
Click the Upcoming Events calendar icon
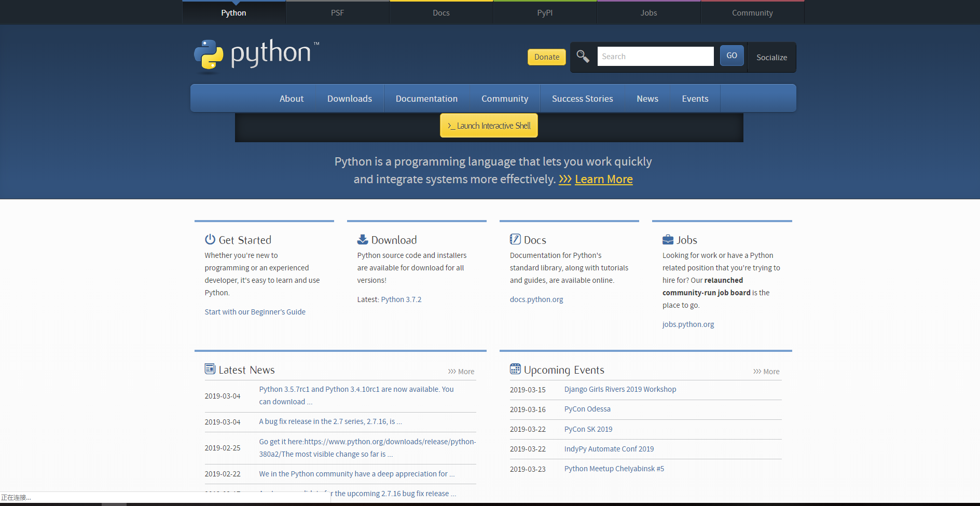click(515, 369)
